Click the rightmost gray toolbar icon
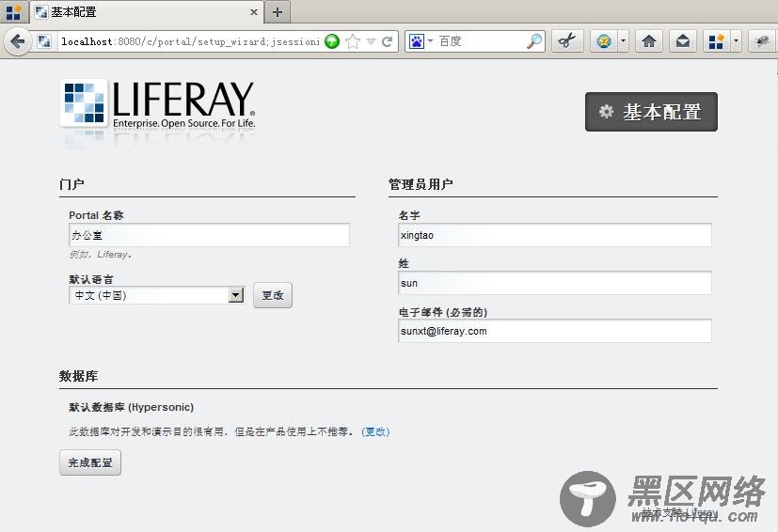 click(x=762, y=41)
